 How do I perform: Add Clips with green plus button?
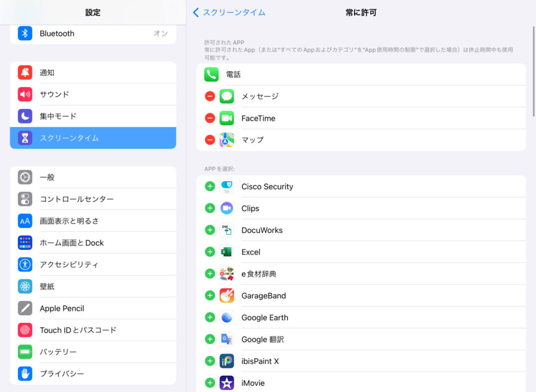coord(210,208)
